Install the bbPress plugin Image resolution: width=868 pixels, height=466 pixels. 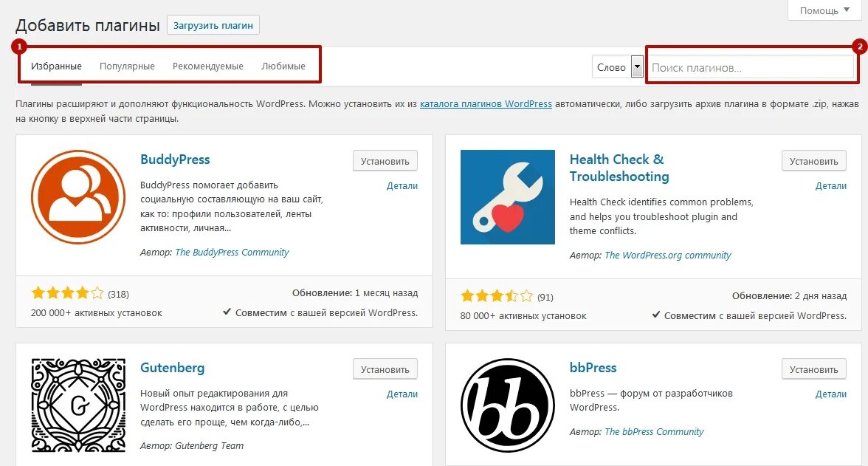point(813,369)
